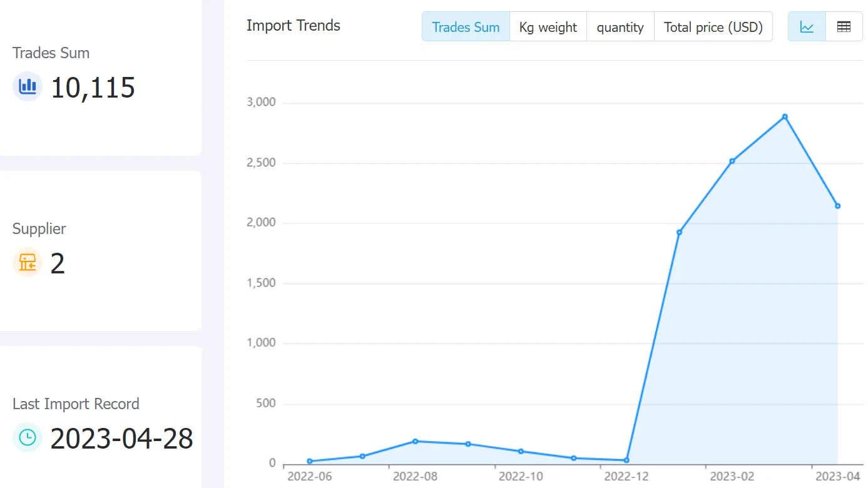
Task: Select the quantity tab
Action: coord(620,27)
